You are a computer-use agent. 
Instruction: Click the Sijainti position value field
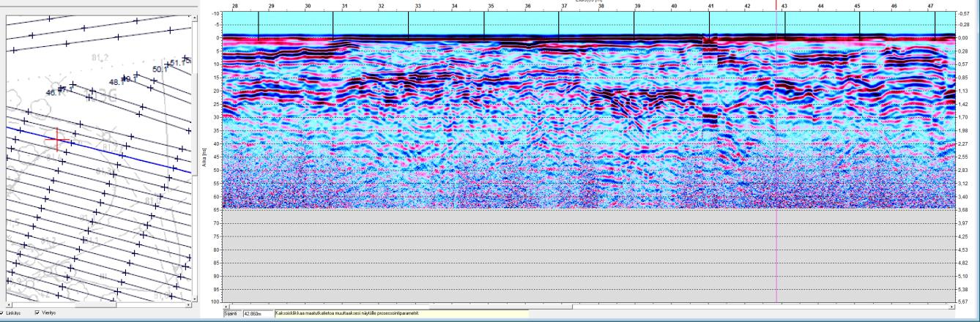coord(257,313)
